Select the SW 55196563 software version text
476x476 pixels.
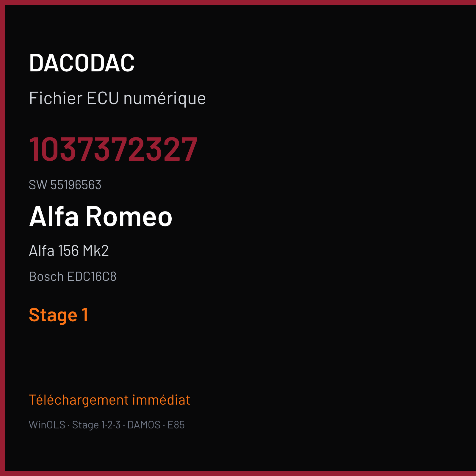coord(65,185)
